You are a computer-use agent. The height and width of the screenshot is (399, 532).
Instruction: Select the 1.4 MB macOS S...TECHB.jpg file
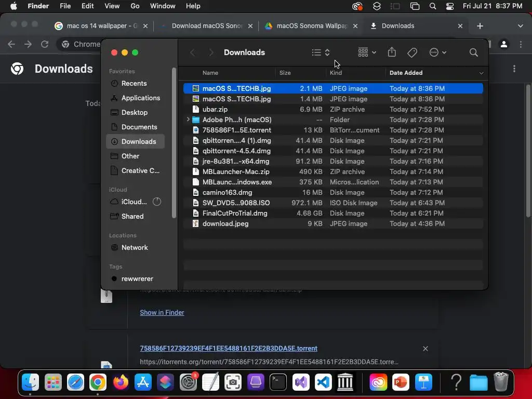[x=333, y=99]
